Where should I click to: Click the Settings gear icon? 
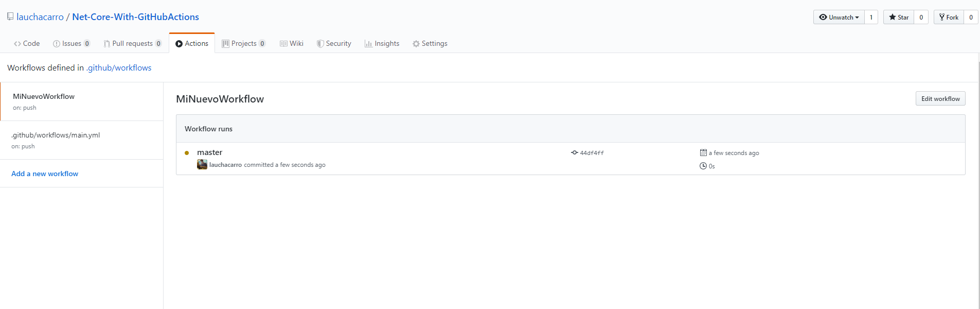(x=416, y=44)
